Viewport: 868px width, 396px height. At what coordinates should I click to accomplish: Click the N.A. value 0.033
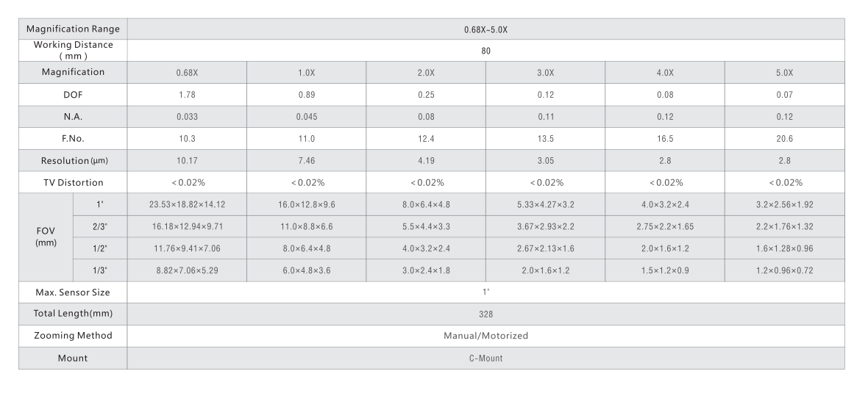coord(187,117)
